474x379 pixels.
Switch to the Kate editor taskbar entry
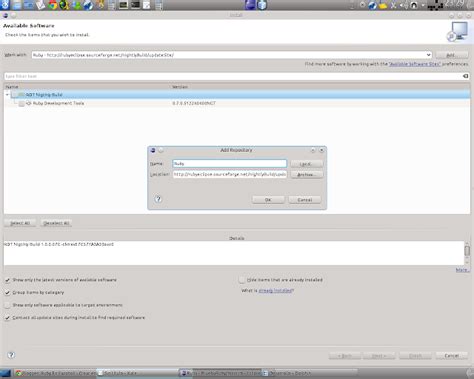(x=137, y=373)
